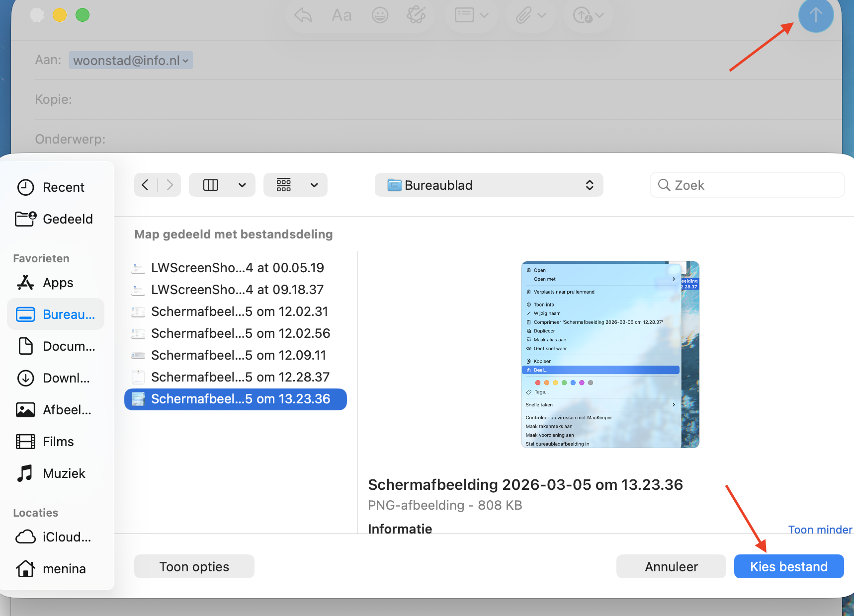Select the Aa text formatting icon
The height and width of the screenshot is (616, 854).
coord(341,15)
